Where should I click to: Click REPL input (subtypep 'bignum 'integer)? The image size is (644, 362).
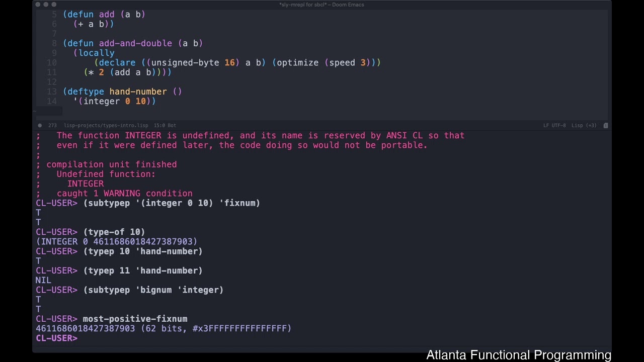tap(153, 290)
